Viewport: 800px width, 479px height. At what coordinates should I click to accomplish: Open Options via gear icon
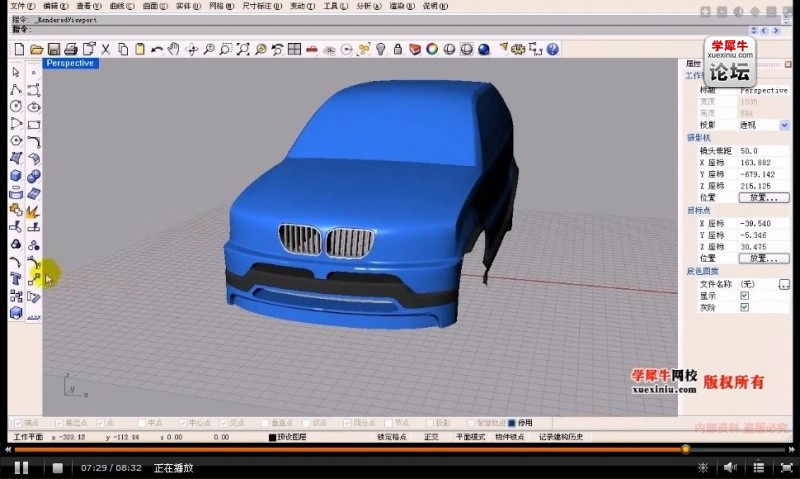(x=518, y=49)
